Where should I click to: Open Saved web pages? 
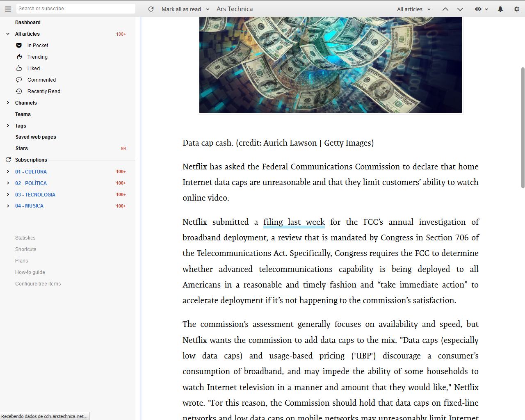pos(36,137)
